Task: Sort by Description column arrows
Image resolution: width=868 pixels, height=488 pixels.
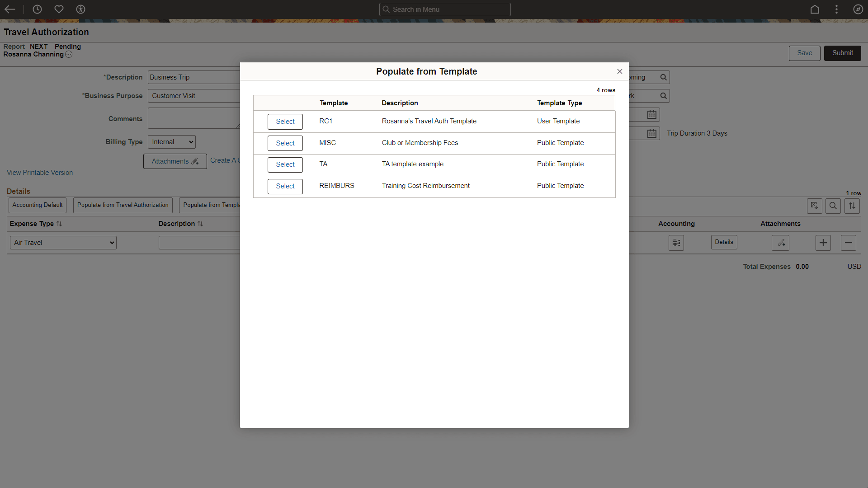Action: [x=200, y=224]
